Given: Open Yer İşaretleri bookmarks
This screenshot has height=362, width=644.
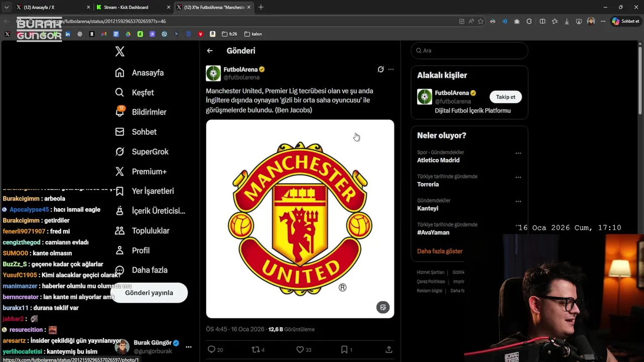Looking at the screenshot, I should pos(144,191).
